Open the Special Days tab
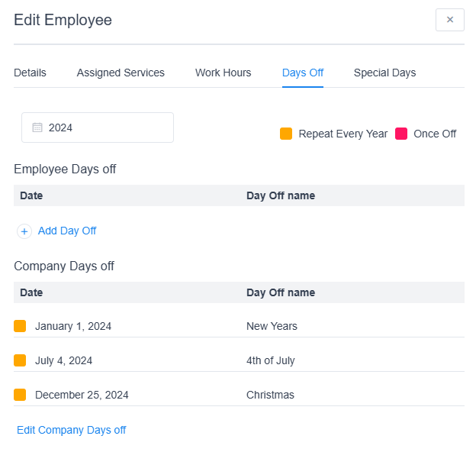Screen dimensions: 476x452 384,73
